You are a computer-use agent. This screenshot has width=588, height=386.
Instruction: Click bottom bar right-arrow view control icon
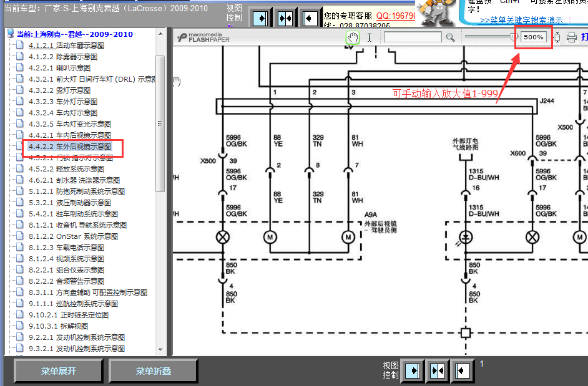(x=413, y=371)
